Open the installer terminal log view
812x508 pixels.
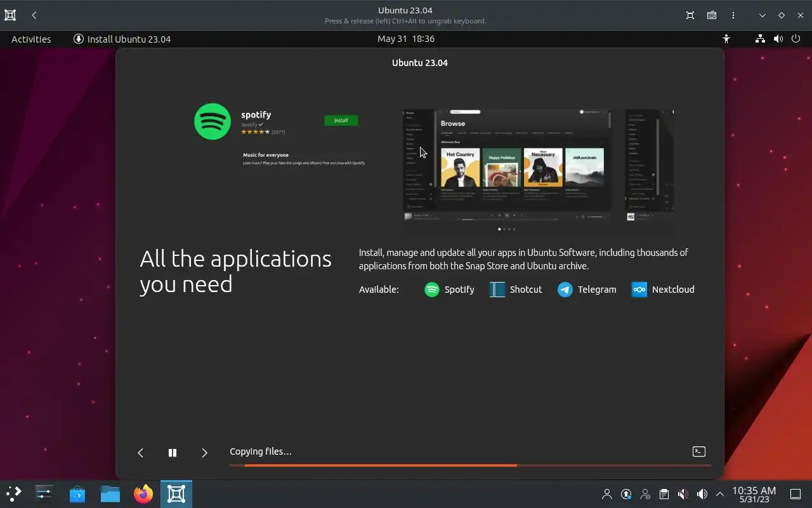(x=698, y=451)
